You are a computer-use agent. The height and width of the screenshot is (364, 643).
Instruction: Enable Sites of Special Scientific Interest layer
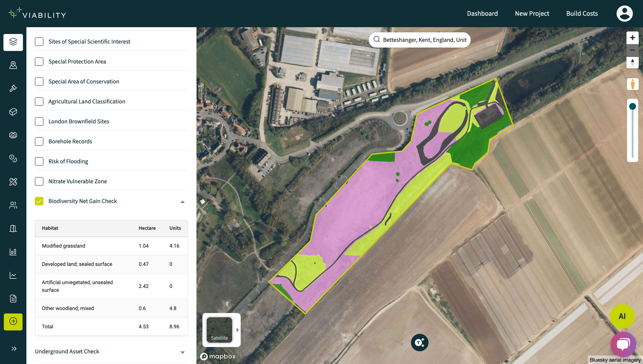[39, 41]
